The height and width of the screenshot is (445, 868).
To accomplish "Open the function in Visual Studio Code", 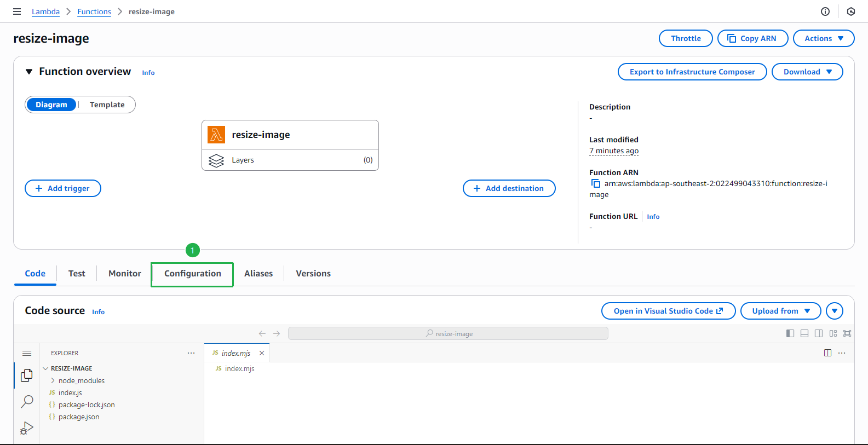I will coord(668,311).
